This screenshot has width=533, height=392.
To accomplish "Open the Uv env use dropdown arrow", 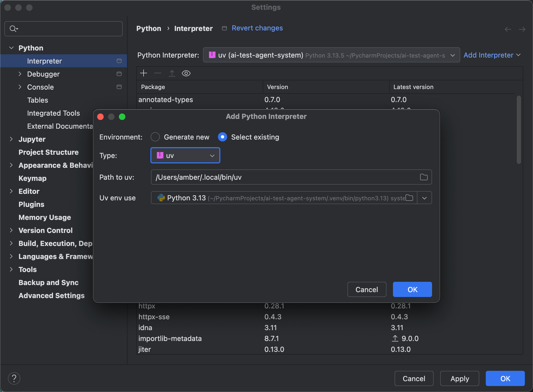I will click(424, 198).
